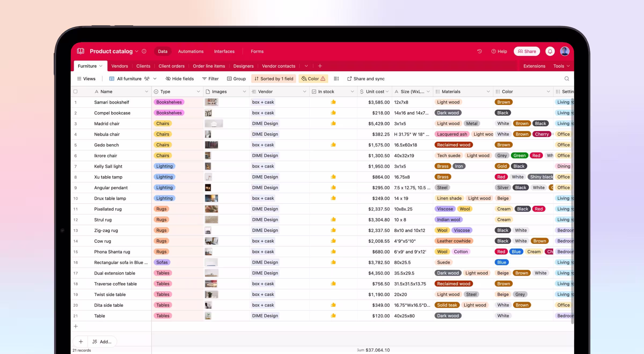Screen dimensions: 644x354
Task: Click the Name column text icon
Action: pyautogui.click(x=96, y=91)
